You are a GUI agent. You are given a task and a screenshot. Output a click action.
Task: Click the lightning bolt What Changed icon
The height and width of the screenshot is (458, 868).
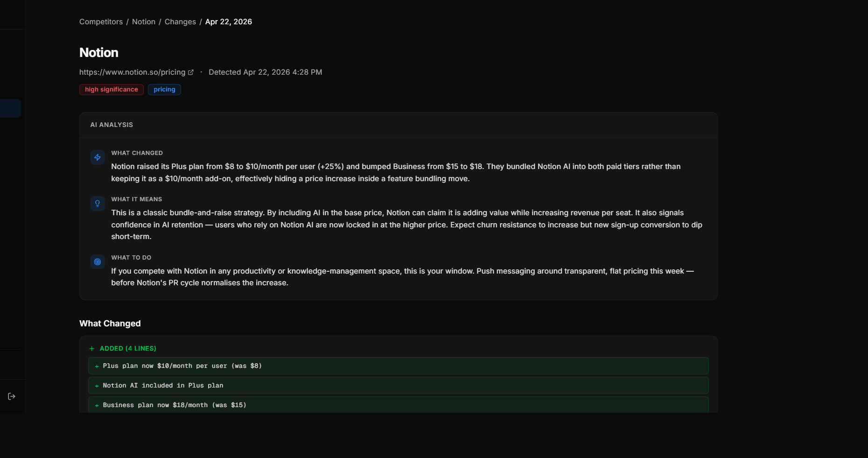pos(98,157)
